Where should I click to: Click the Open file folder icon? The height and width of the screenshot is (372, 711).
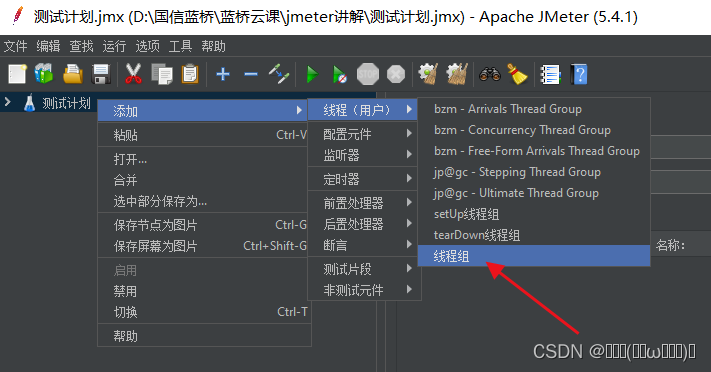[x=73, y=74]
